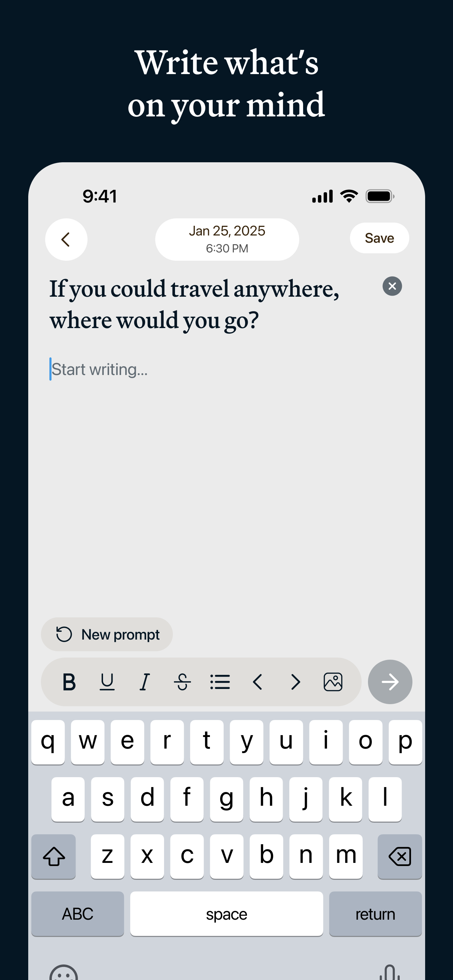The height and width of the screenshot is (980, 453).
Task: Tap the c key
Action: (x=187, y=857)
